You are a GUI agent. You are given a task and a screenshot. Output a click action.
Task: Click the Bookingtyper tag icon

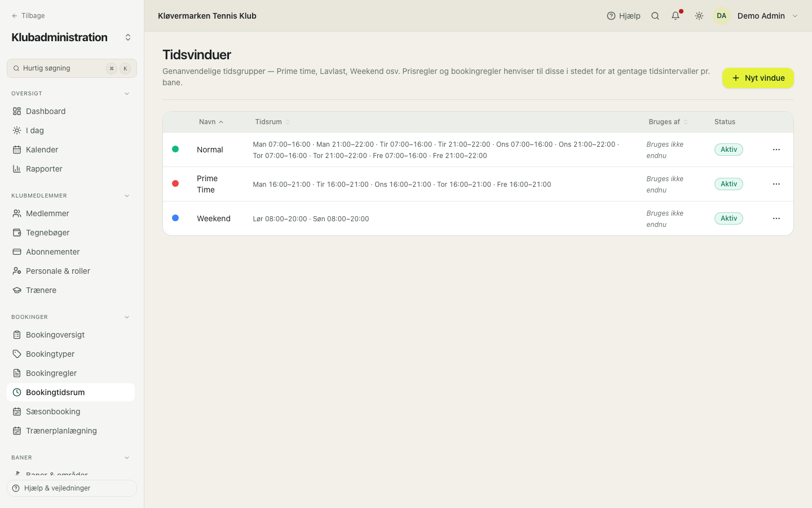point(17,354)
